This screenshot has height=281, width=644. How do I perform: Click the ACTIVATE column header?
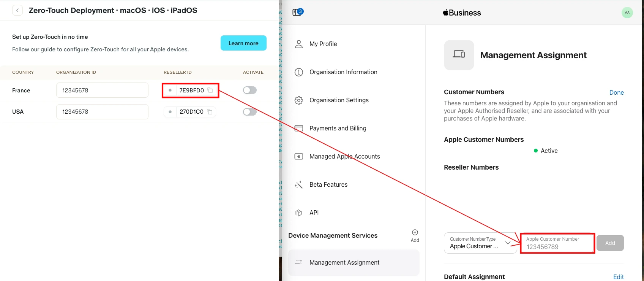(x=253, y=72)
